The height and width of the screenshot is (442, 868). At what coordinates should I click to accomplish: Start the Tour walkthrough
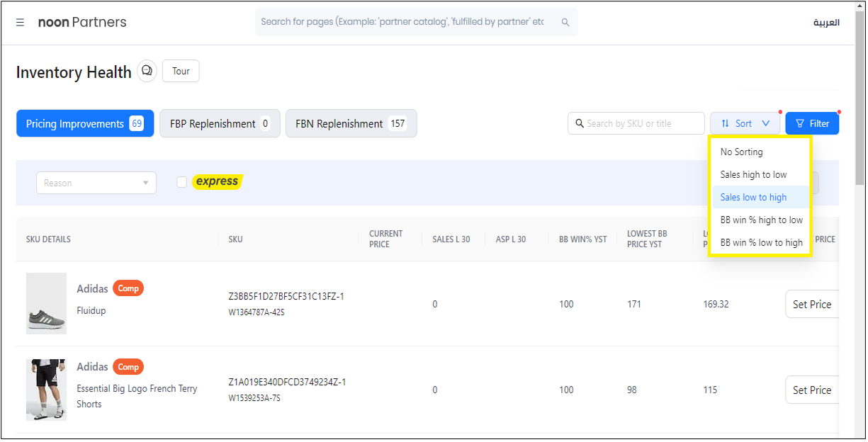point(181,71)
